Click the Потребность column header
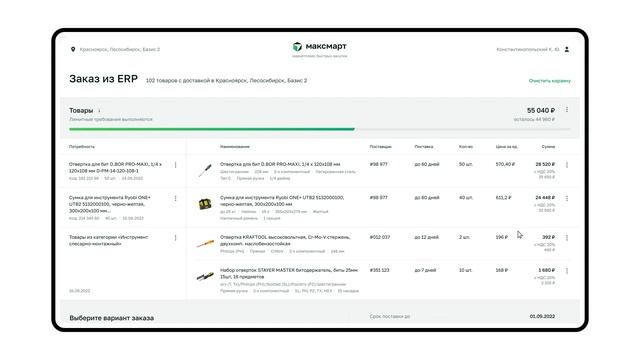The width and height of the screenshot is (640, 360). tap(82, 147)
